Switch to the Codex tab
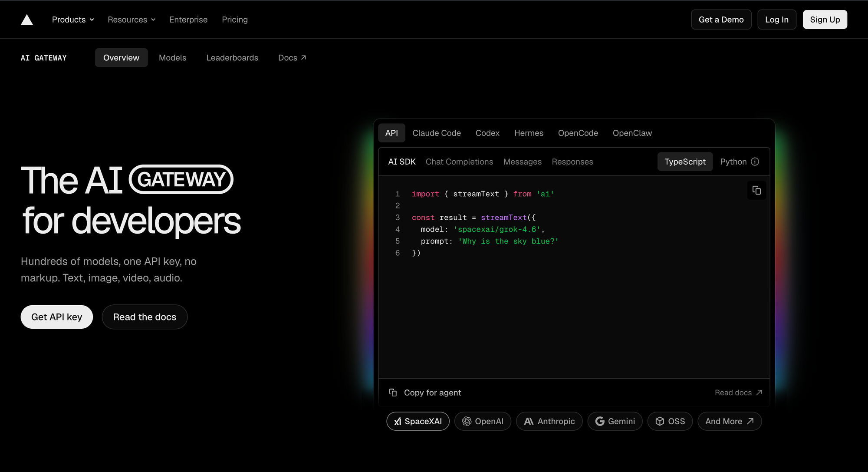The width and height of the screenshot is (868, 472). (x=487, y=133)
